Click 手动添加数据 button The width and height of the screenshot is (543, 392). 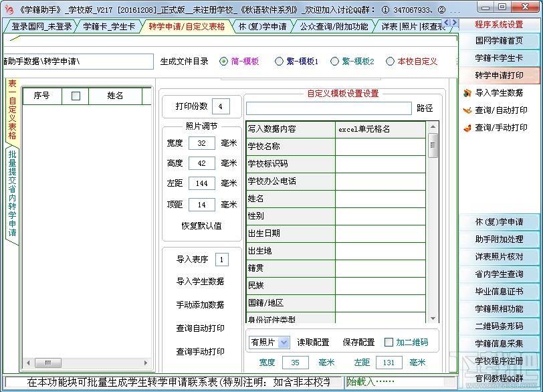coord(200,305)
